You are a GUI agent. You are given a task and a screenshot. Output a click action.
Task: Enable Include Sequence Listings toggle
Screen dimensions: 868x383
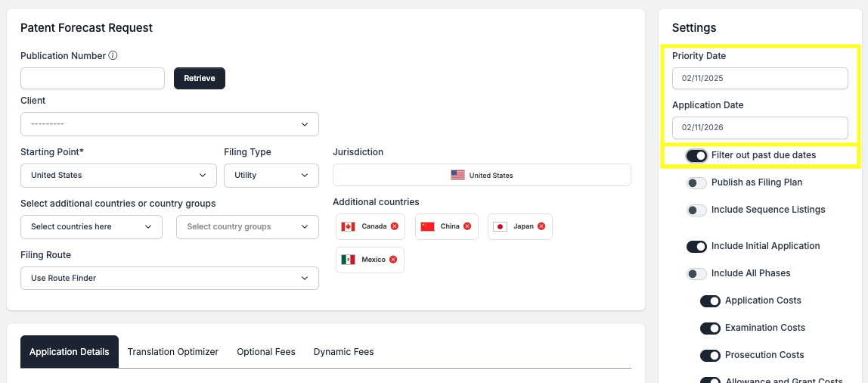click(696, 210)
